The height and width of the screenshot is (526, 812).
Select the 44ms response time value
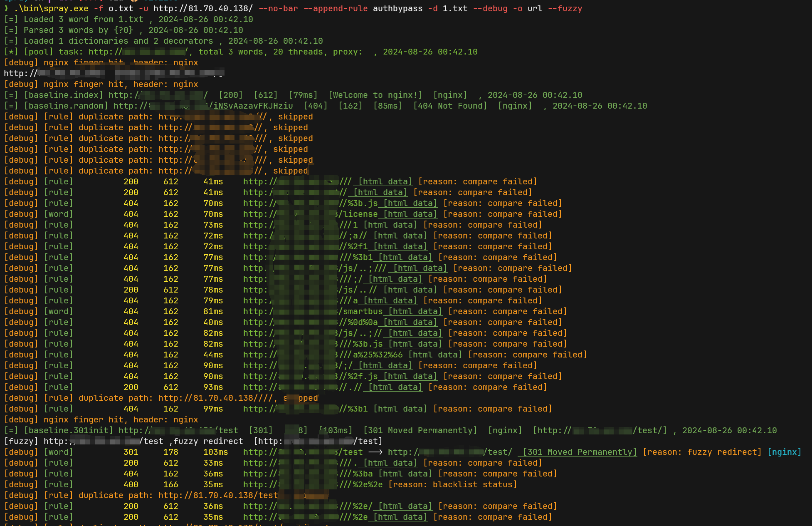point(213,355)
